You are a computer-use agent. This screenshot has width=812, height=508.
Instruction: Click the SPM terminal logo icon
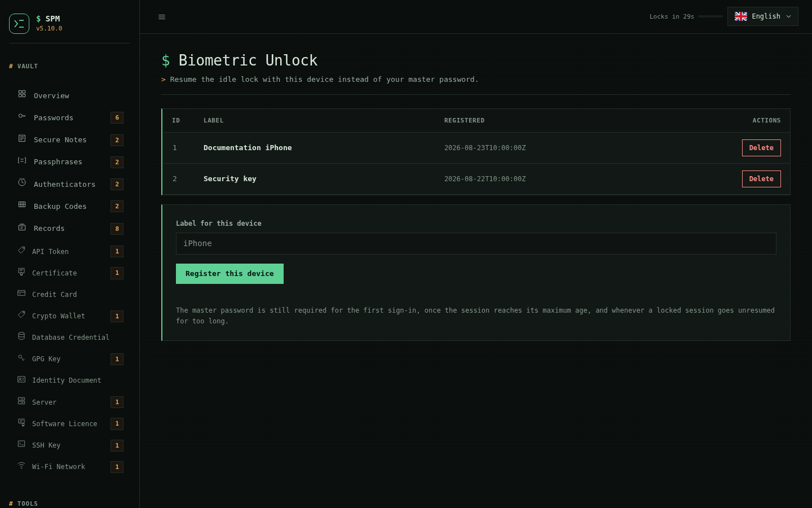click(19, 24)
